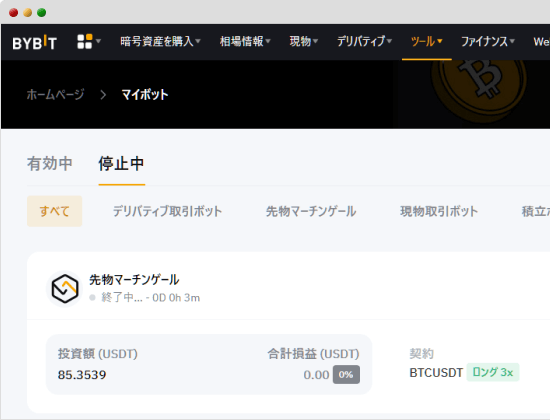The height and width of the screenshot is (420, 550).
Task: Click the 投資額 (USDT) label
Action: (98, 354)
